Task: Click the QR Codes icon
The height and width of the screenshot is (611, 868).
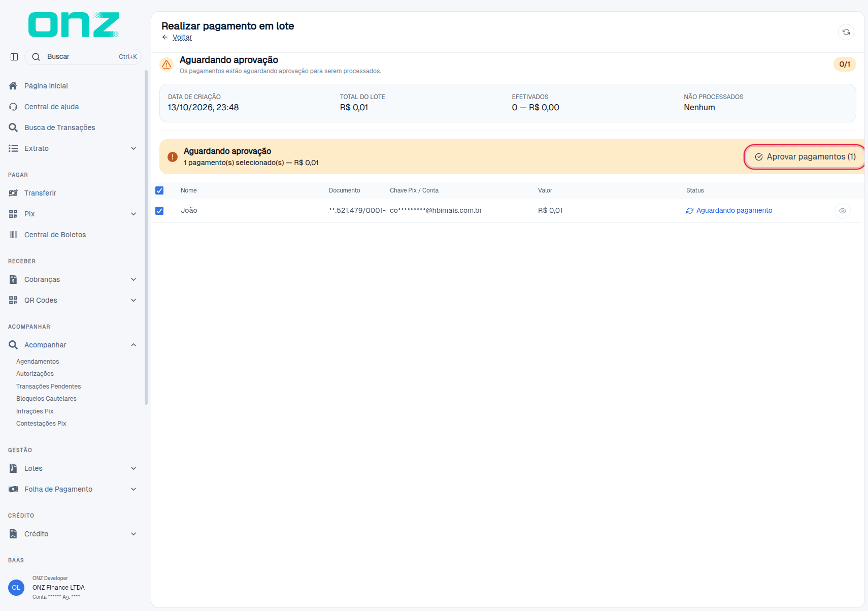Action: click(13, 300)
